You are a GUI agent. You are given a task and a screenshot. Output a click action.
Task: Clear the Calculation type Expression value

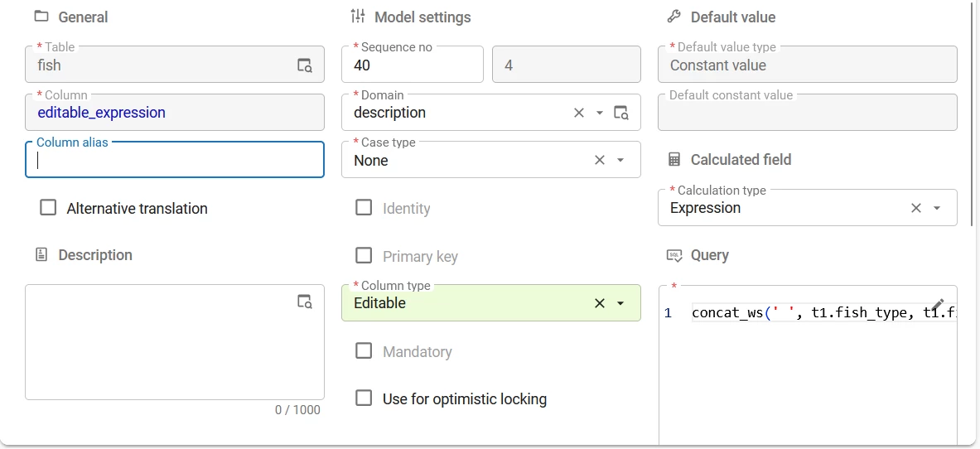tap(916, 208)
